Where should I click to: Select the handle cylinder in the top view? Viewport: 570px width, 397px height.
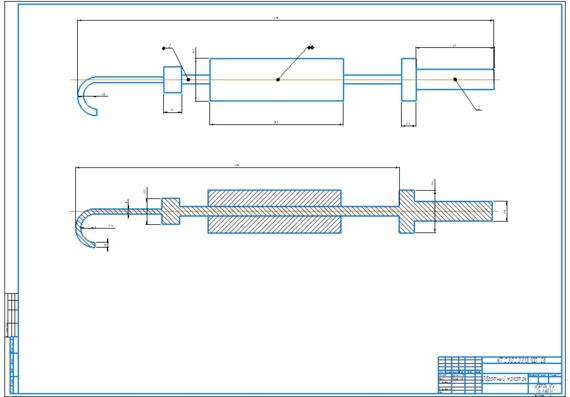pos(455,79)
